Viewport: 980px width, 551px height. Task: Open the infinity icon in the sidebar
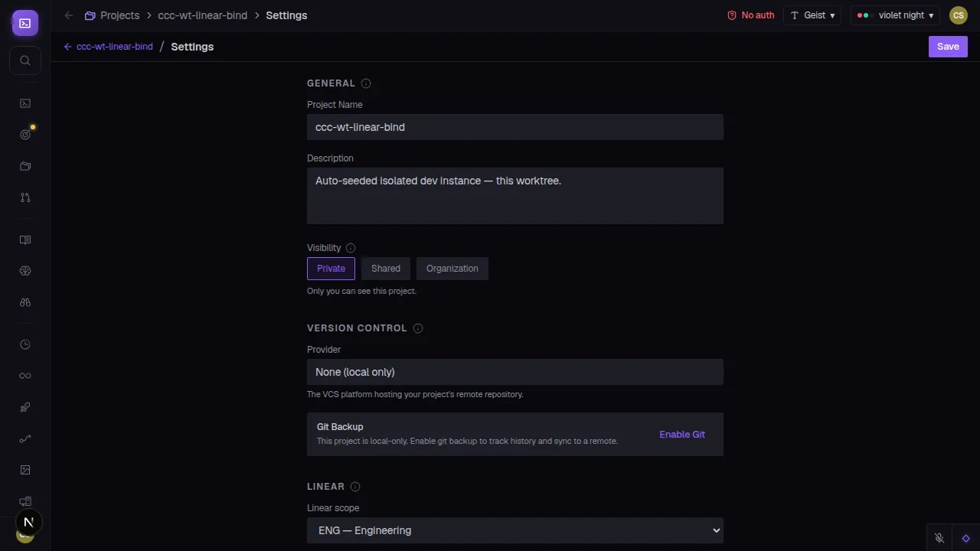point(25,376)
